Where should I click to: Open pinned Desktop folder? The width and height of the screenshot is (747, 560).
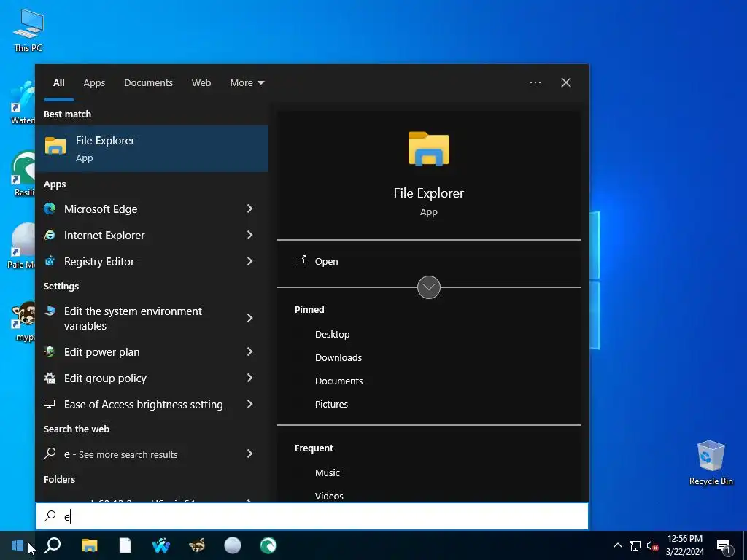tap(332, 334)
